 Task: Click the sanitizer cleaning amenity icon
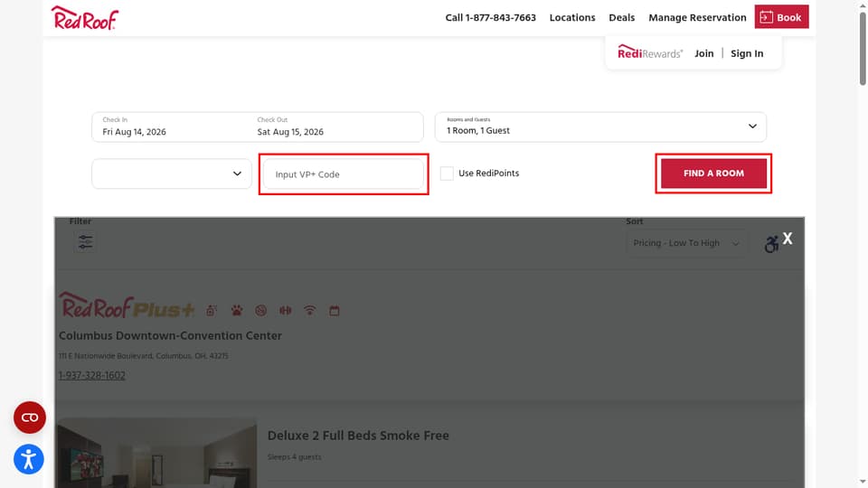[212, 310]
